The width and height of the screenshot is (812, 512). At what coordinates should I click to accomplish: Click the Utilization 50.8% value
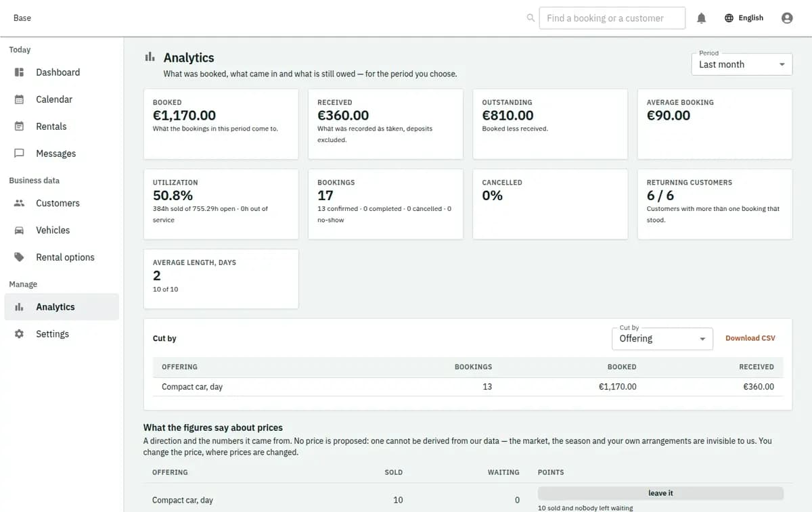tap(173, 195)
